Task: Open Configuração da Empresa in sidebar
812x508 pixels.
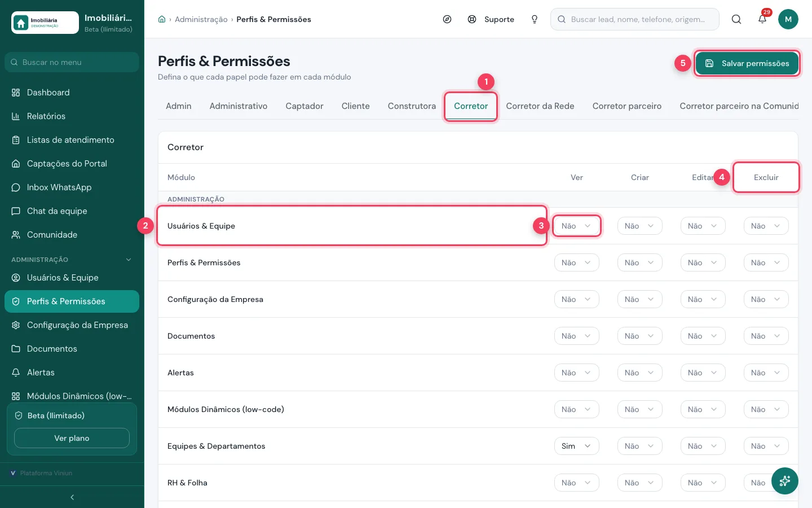Action: [72, 325]
